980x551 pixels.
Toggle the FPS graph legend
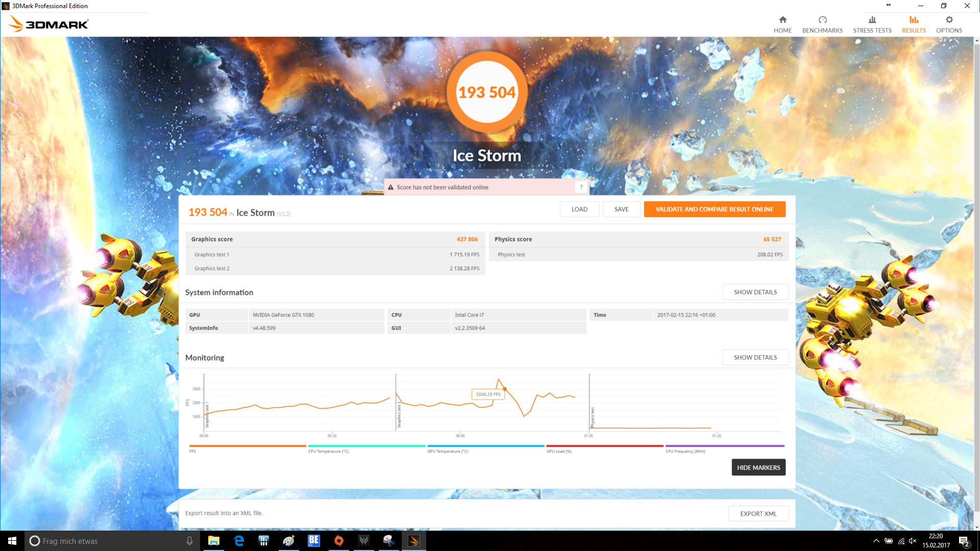click(x=192, y=451)
